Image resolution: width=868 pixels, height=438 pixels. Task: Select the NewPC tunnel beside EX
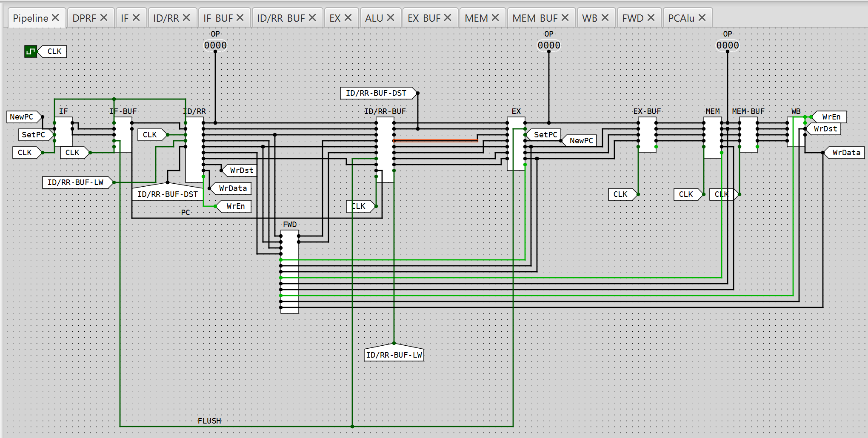click(579, 141)
